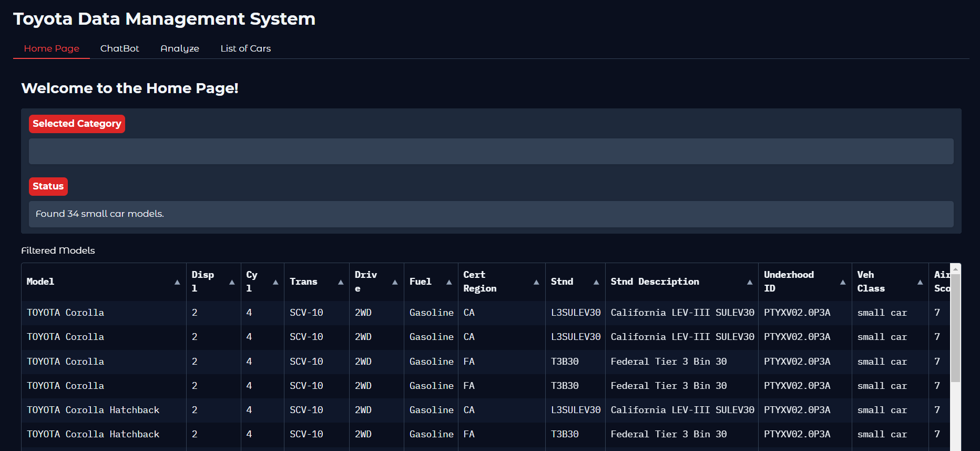Viewport: 980px width, 451px height.
Task: Click the status message 'Found 34 small car models.'
Action: click(100, 214)
